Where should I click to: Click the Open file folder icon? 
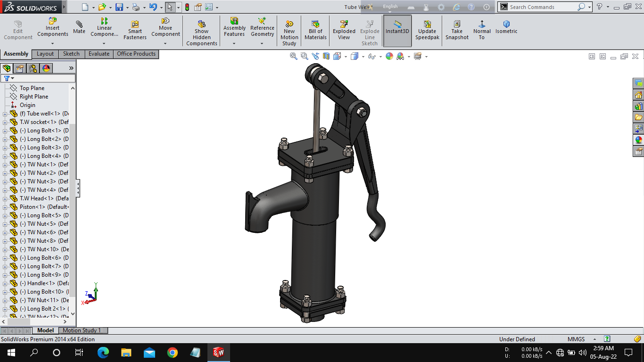(x=102, y=7)
